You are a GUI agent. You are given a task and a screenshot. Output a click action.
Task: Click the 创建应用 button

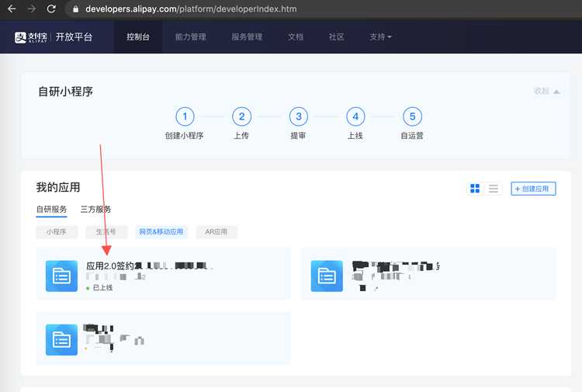click(533, 189)
